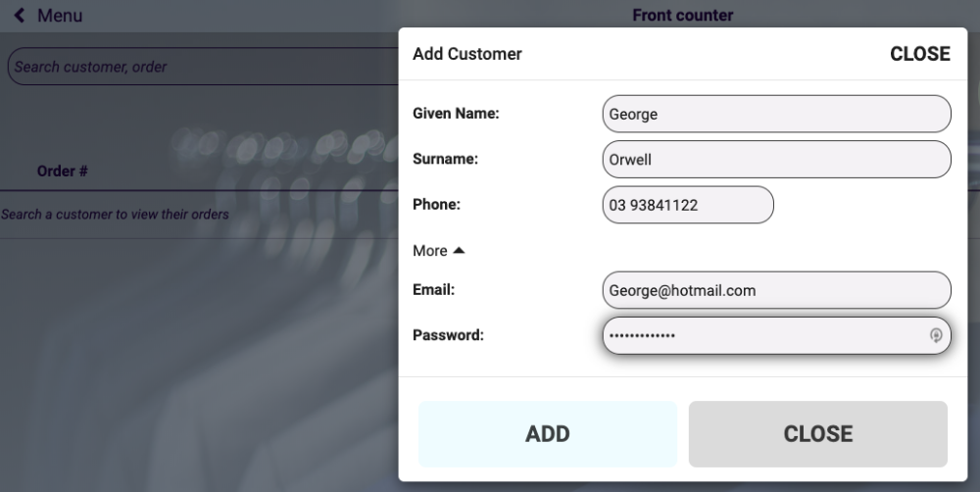Collapse the More section using the triangle arrow
Viewport: 980px width, 492px height.
click(459, 251)
